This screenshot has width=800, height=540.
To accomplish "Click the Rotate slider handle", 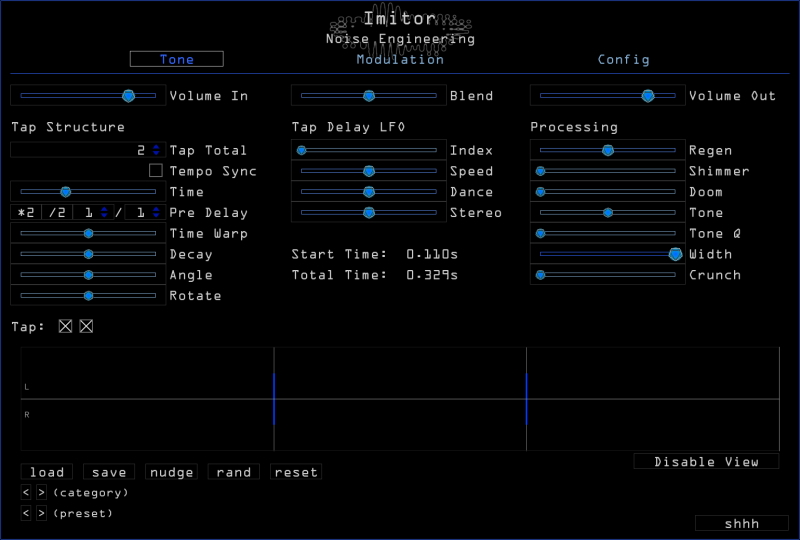I will pos(88,296).
